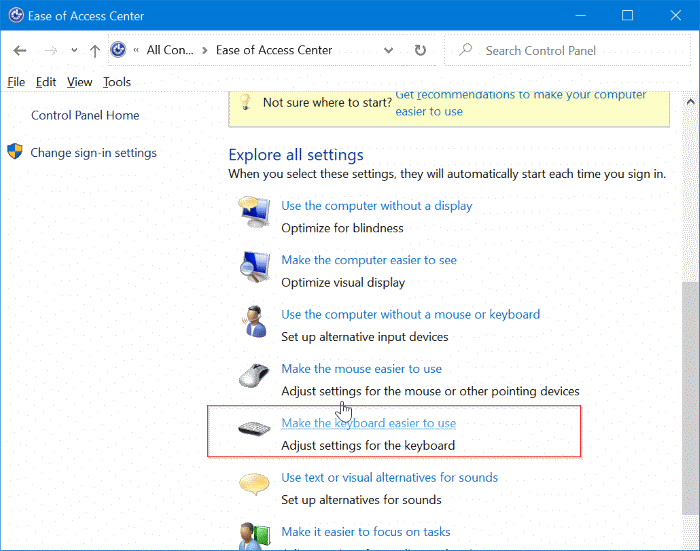Viewport: 700px width, 551px height.
Task: Click the Ease of Access Center breadcrumb
Action: tap(274, 50)
